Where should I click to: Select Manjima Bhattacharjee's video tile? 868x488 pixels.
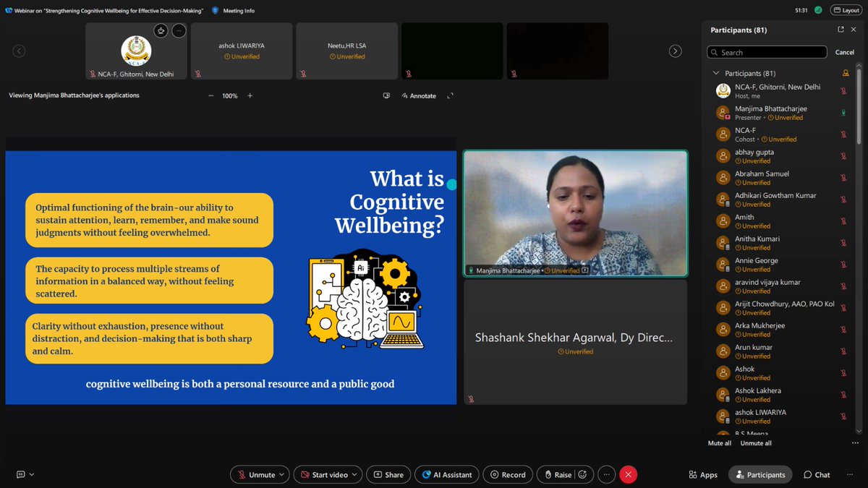575,213
